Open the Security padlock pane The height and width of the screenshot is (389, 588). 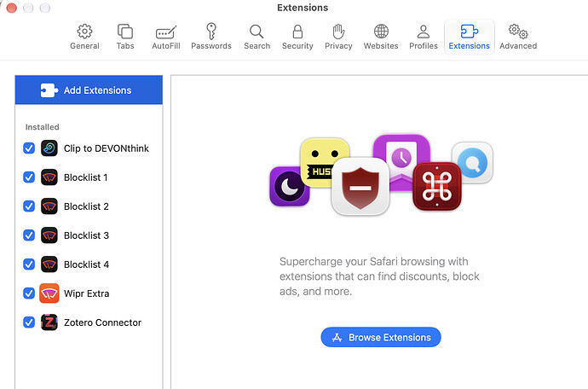[297, 37]
